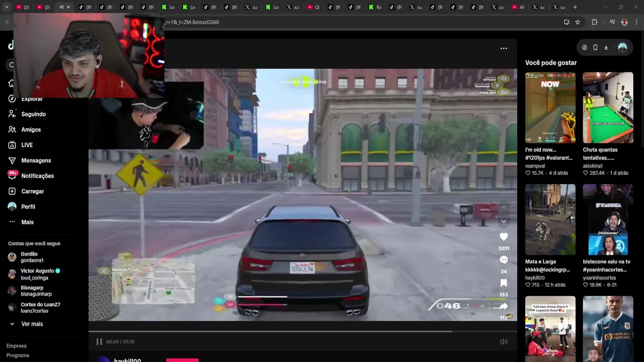This screenshot has height=362, width=644.
Task: Close the active browser tab
Action: pyautogui.click(x=68, y=7)
